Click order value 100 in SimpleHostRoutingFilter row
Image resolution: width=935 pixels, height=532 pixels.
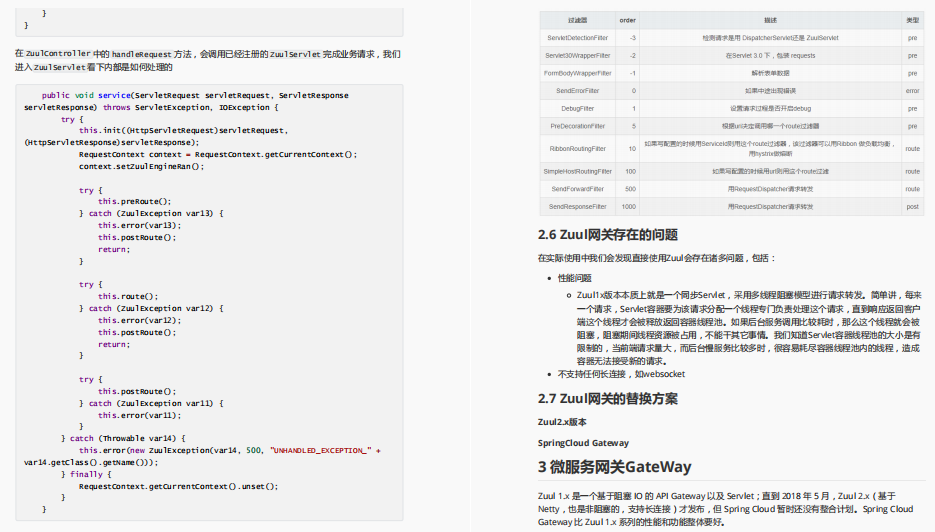pos(627,171)
